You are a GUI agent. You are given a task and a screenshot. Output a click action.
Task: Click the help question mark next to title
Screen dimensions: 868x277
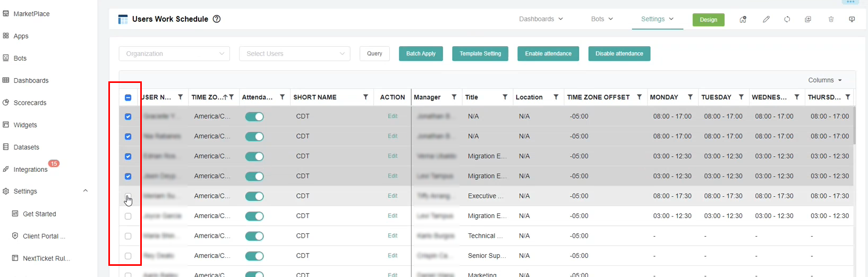click(x=217, y=19)
